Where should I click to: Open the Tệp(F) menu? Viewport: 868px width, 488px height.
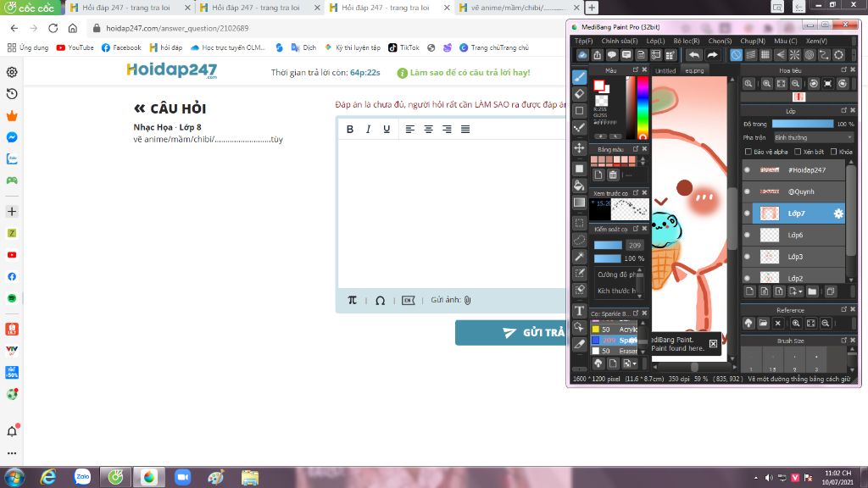pos(583,41)
